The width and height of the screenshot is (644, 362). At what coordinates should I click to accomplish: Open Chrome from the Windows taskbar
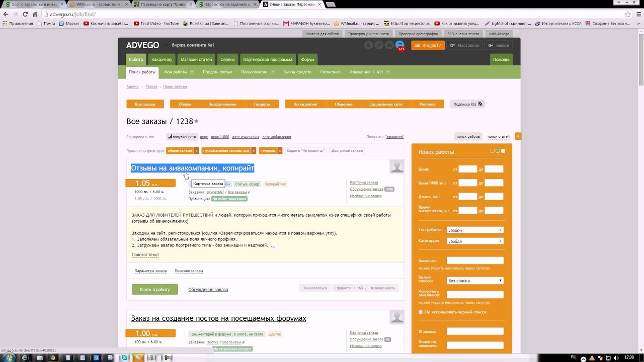pos(53,357)
